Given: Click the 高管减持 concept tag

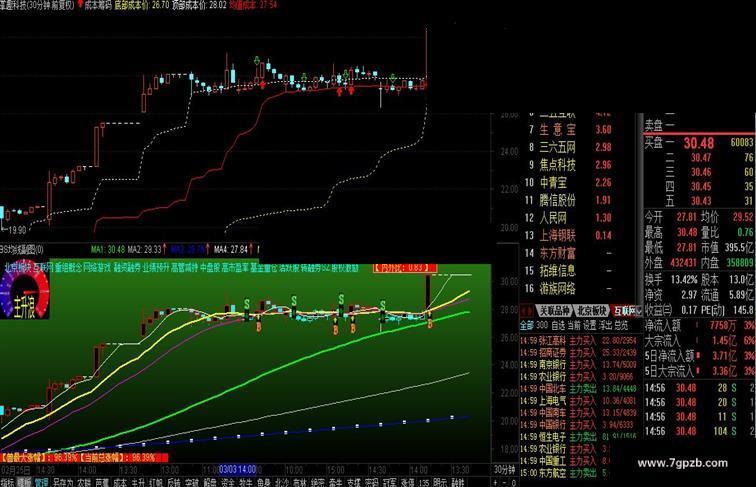Looking at the screenshot, I should pos(184,268).
